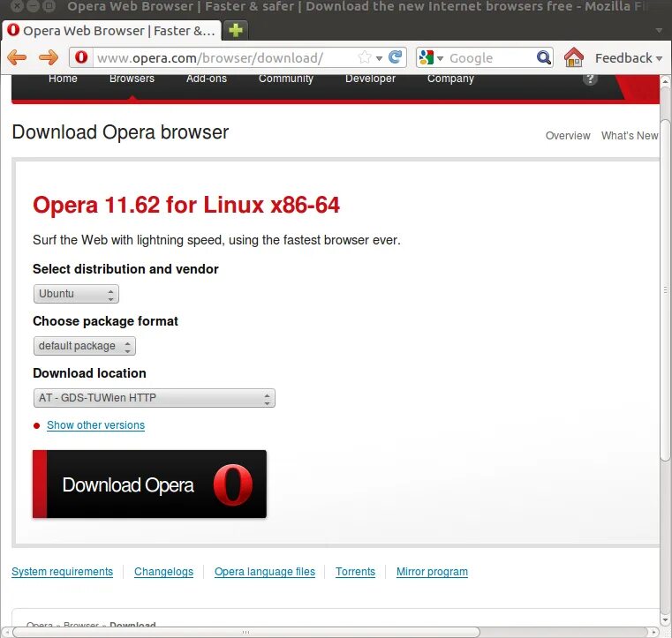Go to the Overview page link
Image resolution: width=672 pixels, height=638 pixels.
[568, 136]
